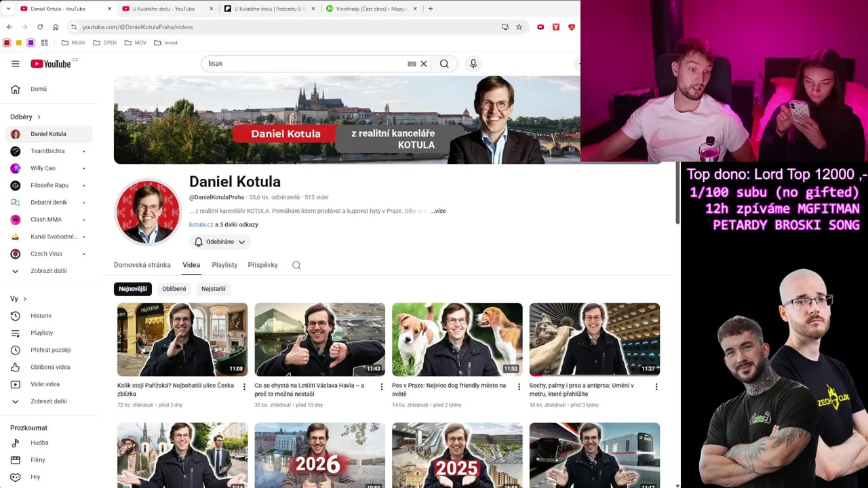
Task: Start voice search with microphone icon
Action: click(473, 64)
